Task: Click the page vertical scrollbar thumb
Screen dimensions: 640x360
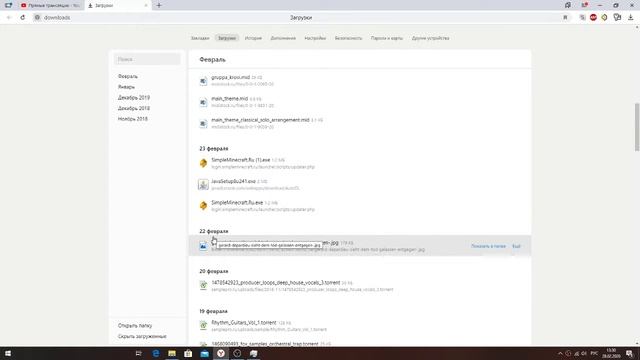Action: 637,127
